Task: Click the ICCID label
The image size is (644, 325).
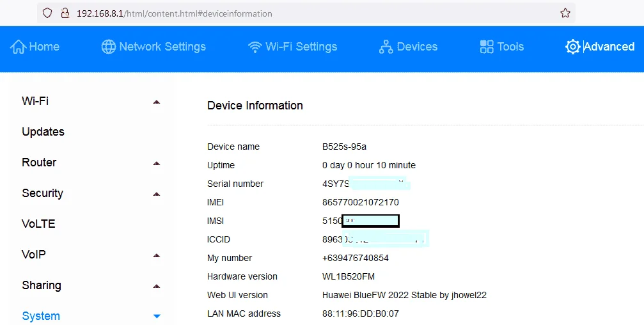Action: tap(219, 239)
